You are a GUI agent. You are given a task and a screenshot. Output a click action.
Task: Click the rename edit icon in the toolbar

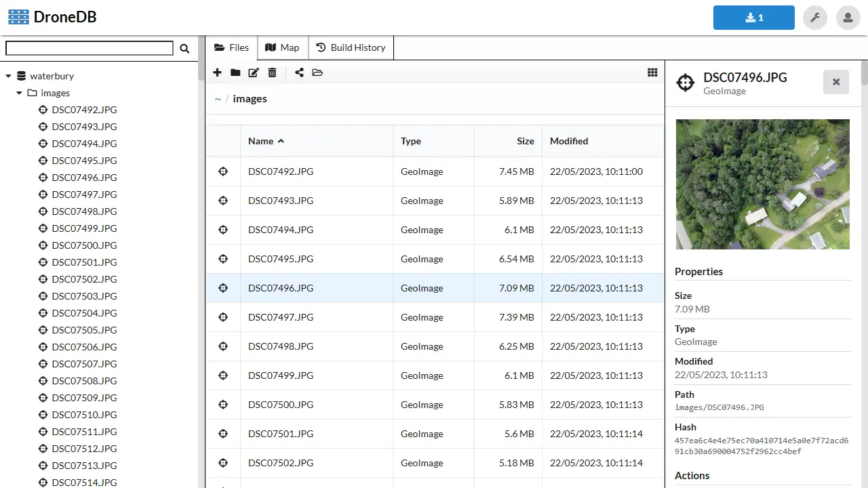click(x=254, y=73)
